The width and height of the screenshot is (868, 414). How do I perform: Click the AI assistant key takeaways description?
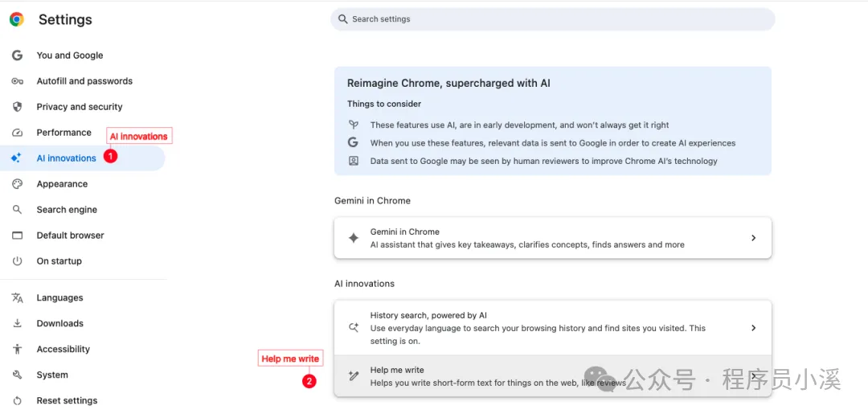(x=527, y=244)
